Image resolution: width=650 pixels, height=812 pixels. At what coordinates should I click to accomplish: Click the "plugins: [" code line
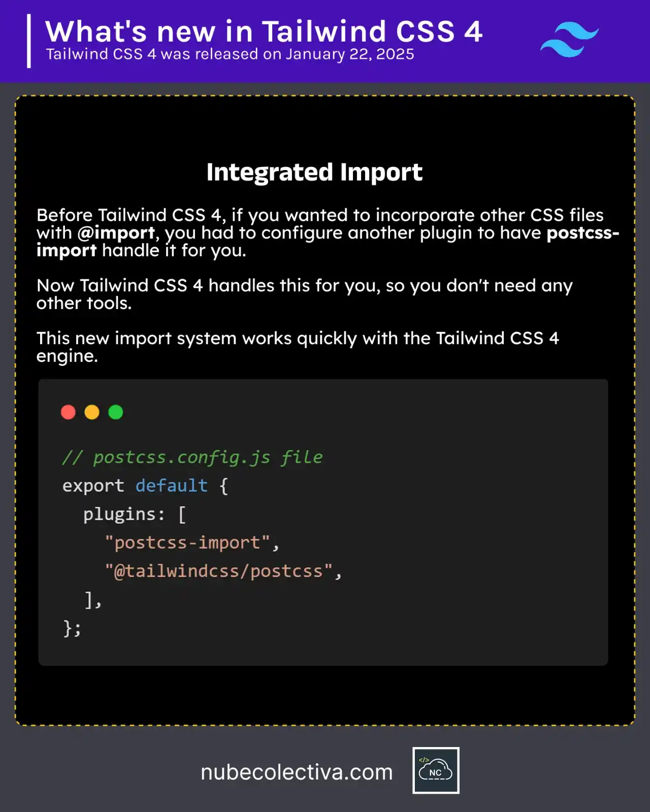coord(135,514)
